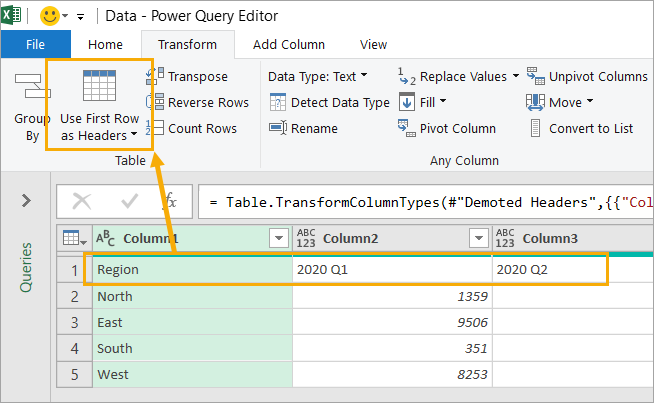Click the Excel application icon
This screenshot has width=654, height=403.
tap(11, 16)
